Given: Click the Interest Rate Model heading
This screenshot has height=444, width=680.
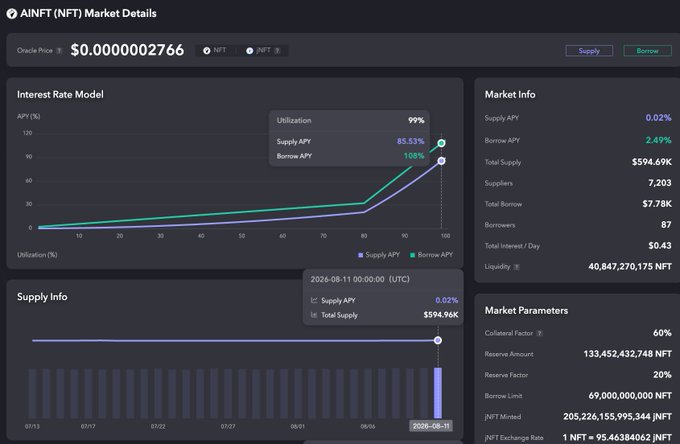Looking at the screenshot, I should coord(60,95).
